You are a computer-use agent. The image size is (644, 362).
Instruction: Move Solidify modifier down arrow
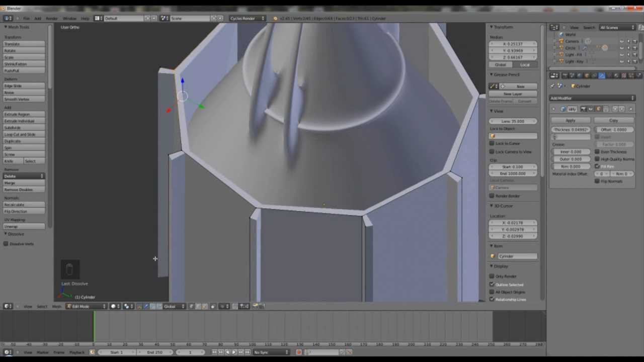[622, 109]
